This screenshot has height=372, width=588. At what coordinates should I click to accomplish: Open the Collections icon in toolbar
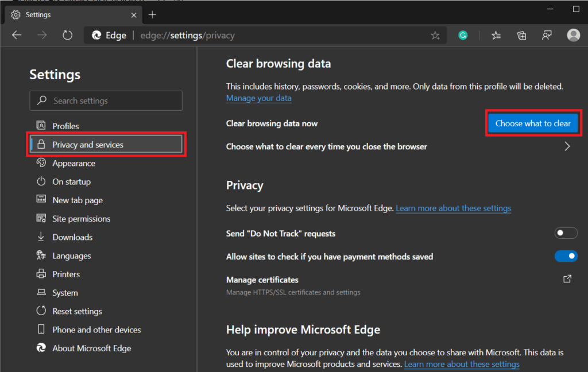521,36
